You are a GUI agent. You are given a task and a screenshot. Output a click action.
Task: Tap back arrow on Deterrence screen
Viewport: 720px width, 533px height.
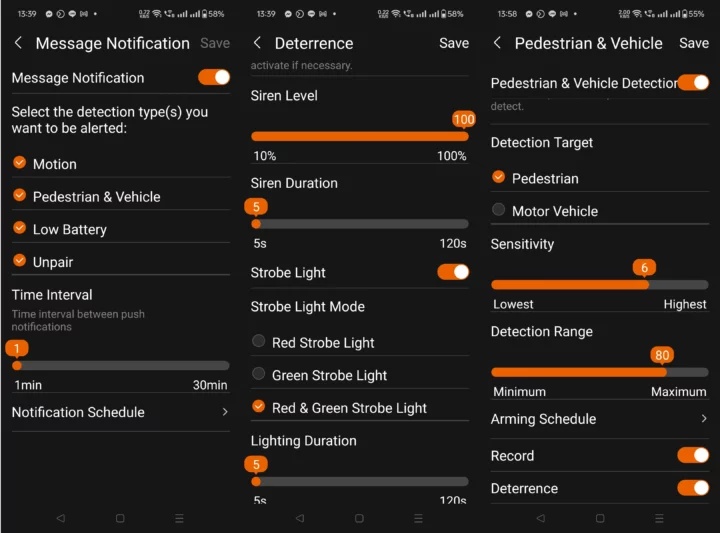point(257,43)
